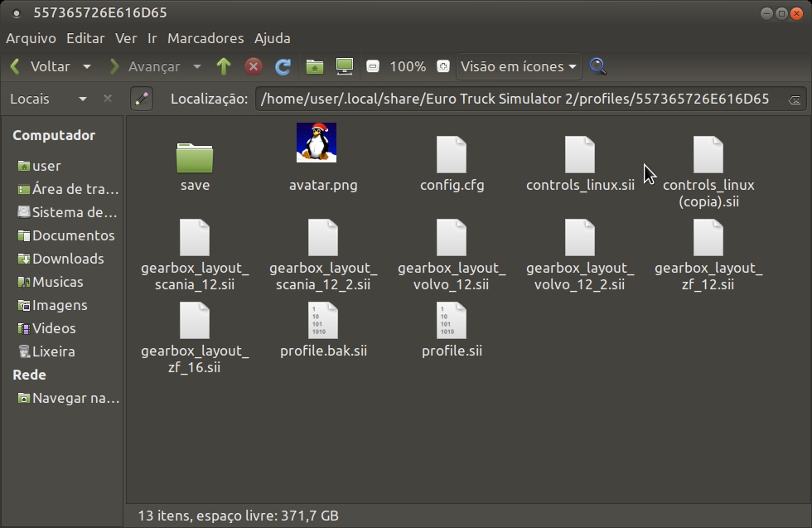The image size is (812, 528).
Task: Open the Arquivo menu
Action: 31,38
